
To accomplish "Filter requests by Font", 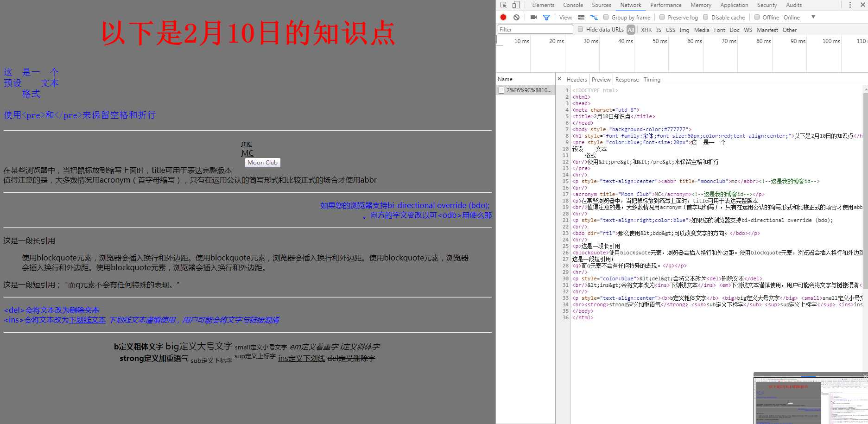I will pos(719,30).
